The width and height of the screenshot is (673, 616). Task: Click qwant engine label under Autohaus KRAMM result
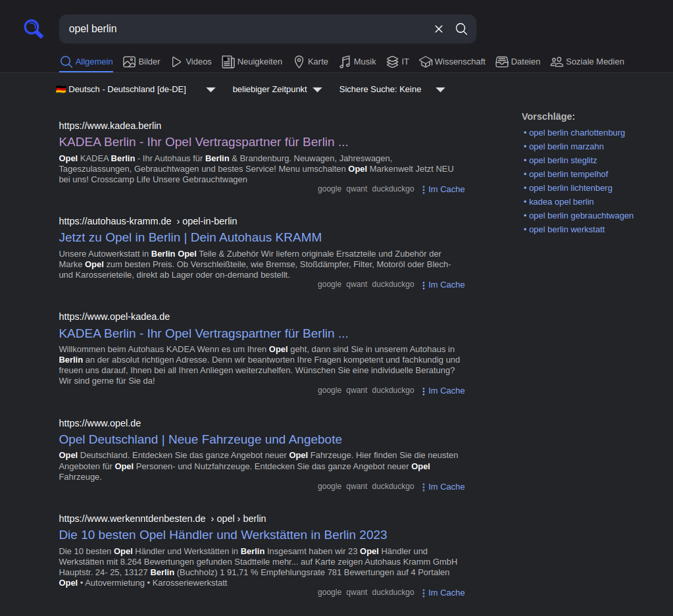pos(357,284)
